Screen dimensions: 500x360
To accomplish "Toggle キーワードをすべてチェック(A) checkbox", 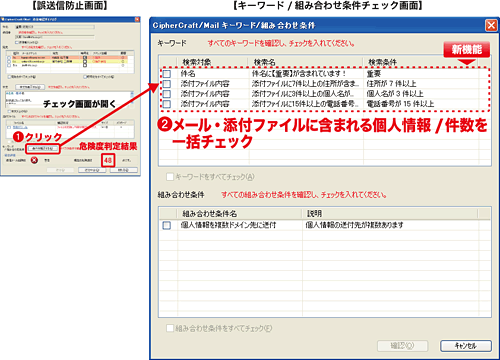I will (170, 176).
